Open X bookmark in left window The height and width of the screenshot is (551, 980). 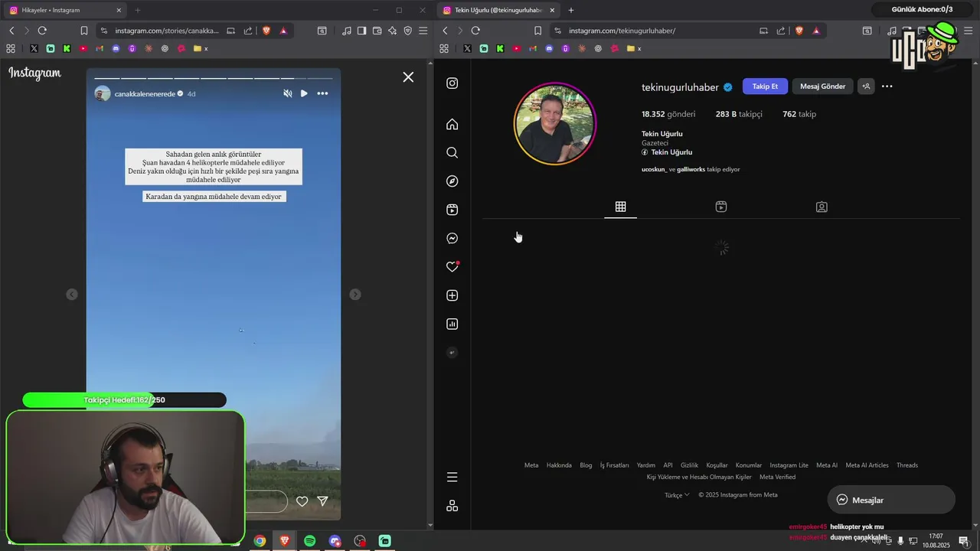(x=34, y=48)
